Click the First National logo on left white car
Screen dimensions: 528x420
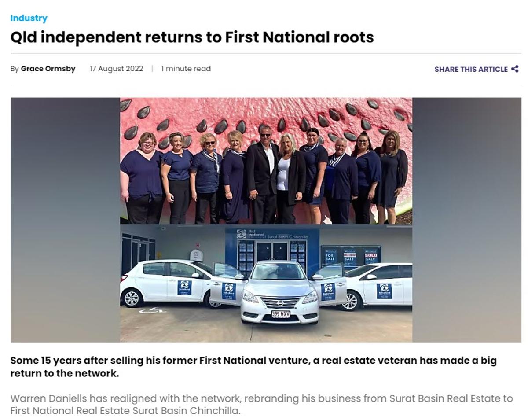pos(184,287)
